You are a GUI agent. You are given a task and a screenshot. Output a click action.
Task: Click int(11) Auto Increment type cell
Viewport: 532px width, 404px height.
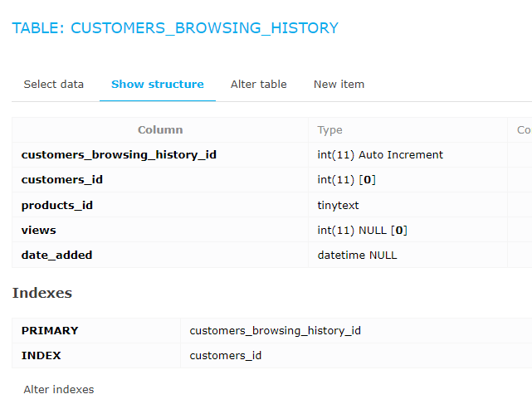tap(408, 154)
